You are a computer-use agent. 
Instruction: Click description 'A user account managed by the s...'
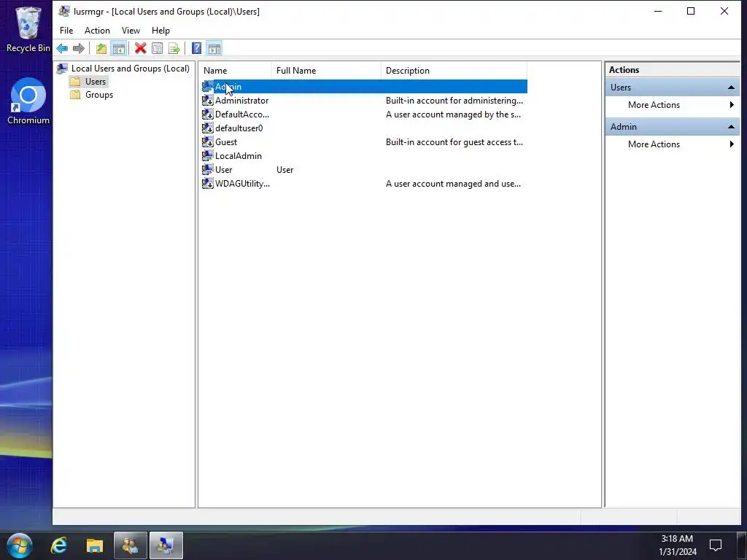[453, 114]
